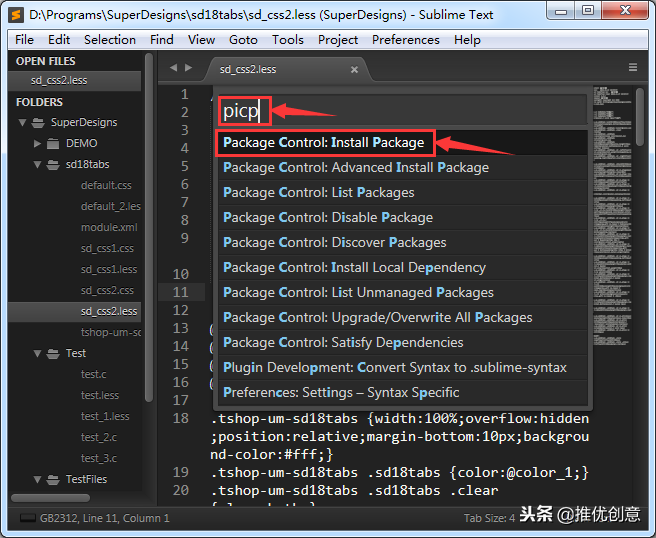656x538 pixels.
Task: Open the Find menu
Action: click(x=161, y=40)
